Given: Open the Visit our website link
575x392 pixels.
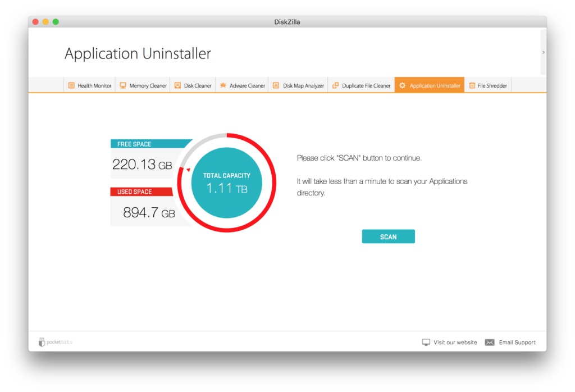Looking at the screenshot, I should click(x=455, y=342).
